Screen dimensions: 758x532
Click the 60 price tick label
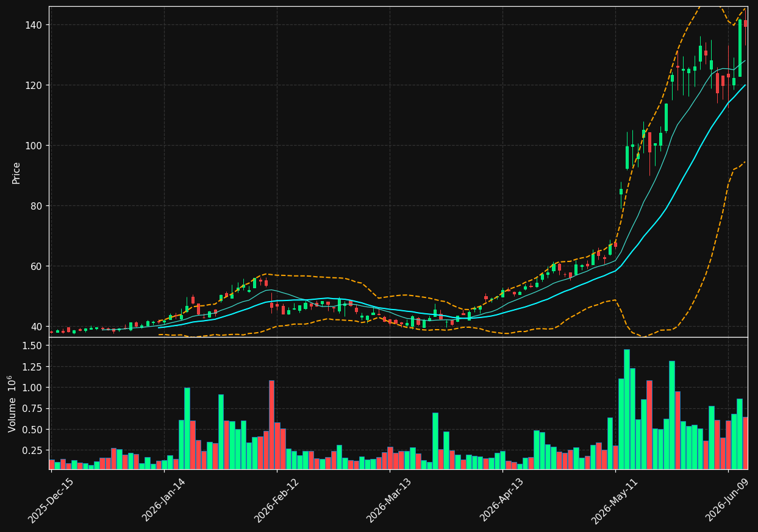tap(37, 266)
